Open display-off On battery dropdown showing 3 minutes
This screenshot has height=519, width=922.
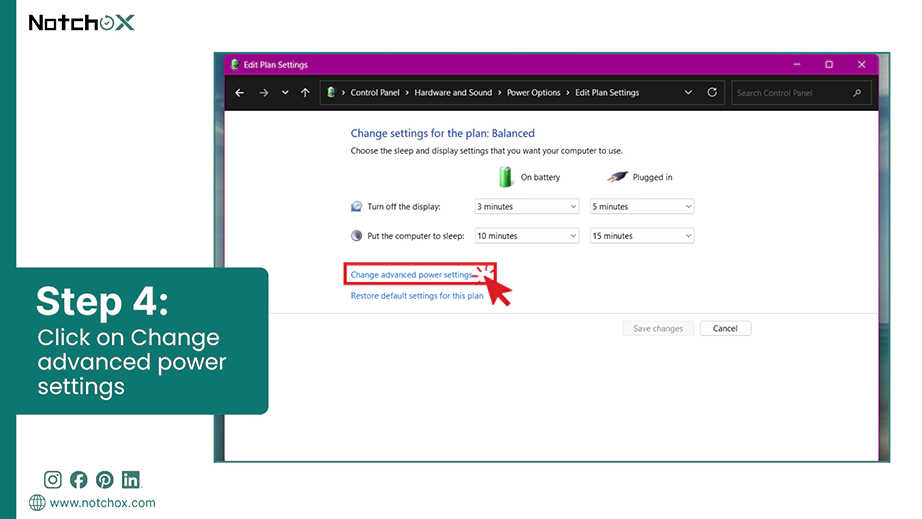526,206
